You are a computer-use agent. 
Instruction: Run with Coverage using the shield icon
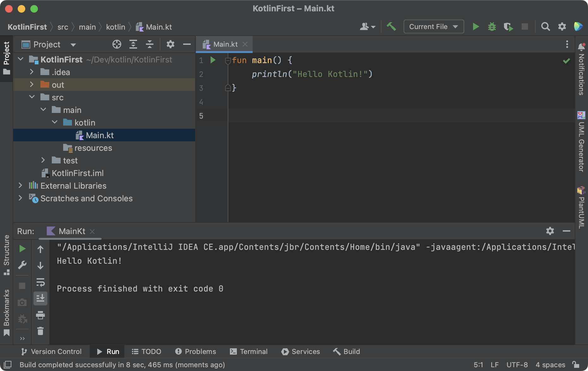click(508, 26)
